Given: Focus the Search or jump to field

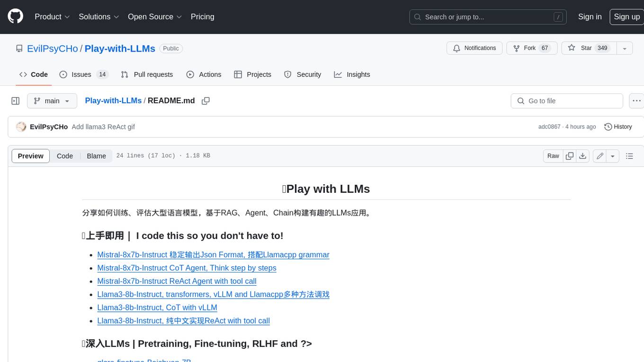Looking at the screenshot, I should click(488, 17).
